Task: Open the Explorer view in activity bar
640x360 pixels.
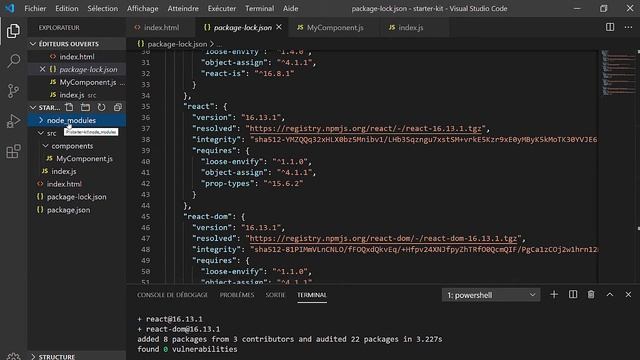Action: pyautogui.click(x=13, y=31)
